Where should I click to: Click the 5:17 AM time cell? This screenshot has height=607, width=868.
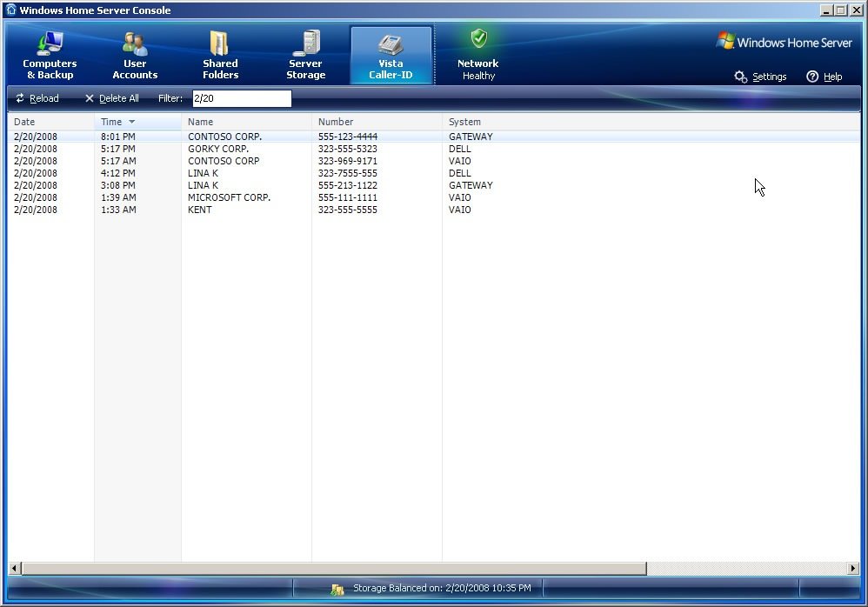[118, 161]
